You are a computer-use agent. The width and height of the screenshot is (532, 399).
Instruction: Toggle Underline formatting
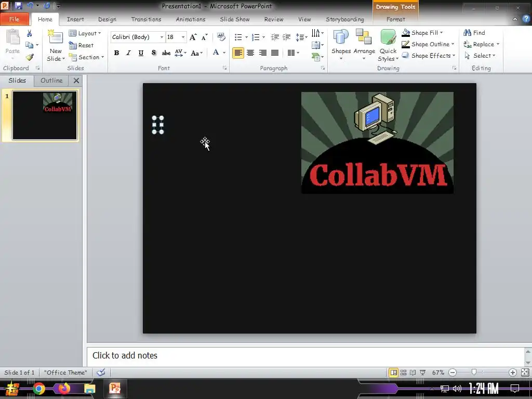141,53
